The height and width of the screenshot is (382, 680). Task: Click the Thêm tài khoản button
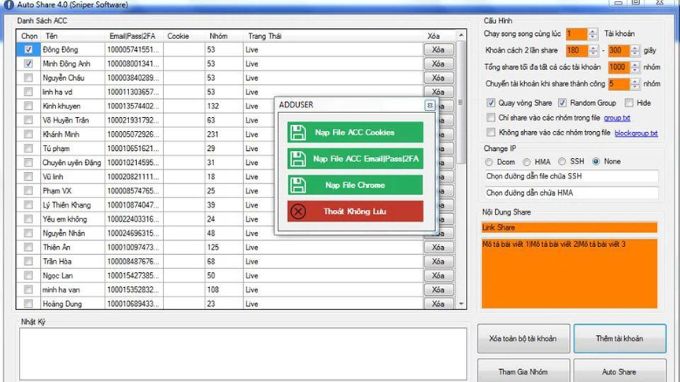tap(620, 338)
